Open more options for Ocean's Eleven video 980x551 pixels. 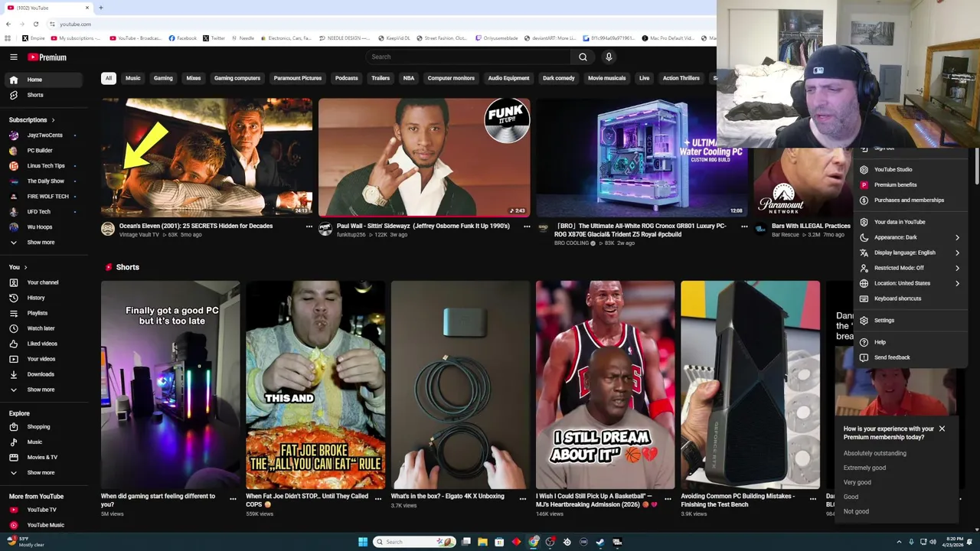point(309,227)
